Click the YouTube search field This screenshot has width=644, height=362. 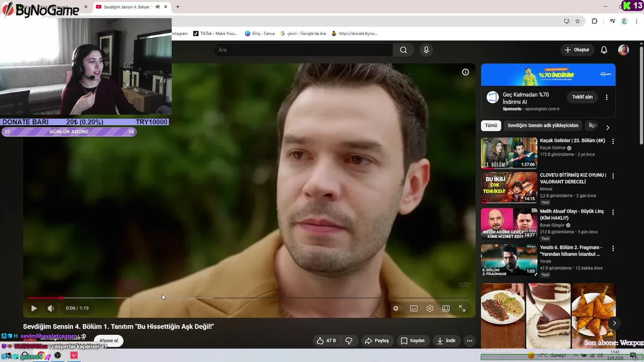pyautogui.click(x=303, y=50)
